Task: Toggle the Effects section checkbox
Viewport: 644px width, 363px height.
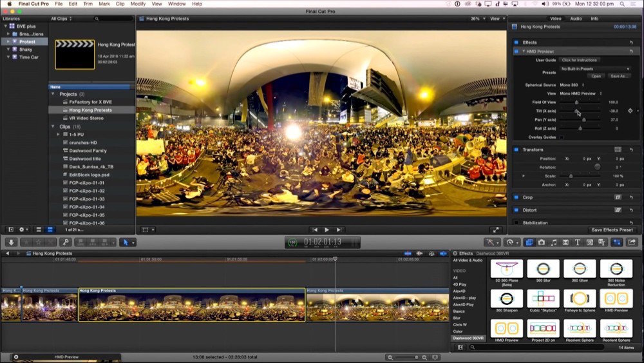Action: point(516,43)
